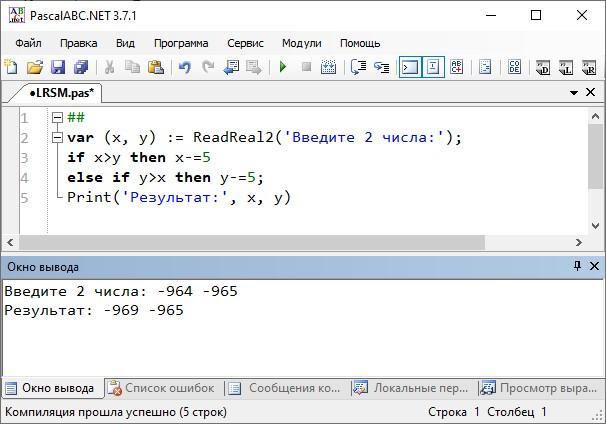Viewport: 606px width, 424px height.
Task: Open the Помощь menu
Action: click(360, 43)
